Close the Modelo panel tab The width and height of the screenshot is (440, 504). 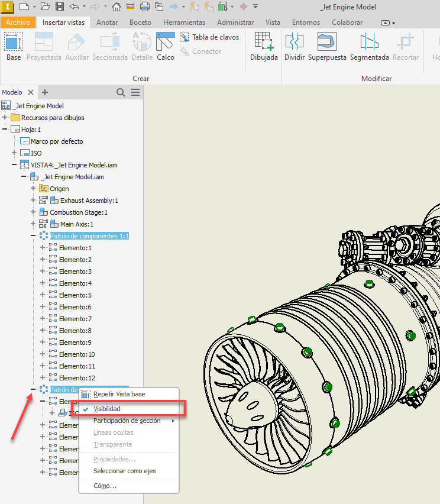click(x=31, y=92)
